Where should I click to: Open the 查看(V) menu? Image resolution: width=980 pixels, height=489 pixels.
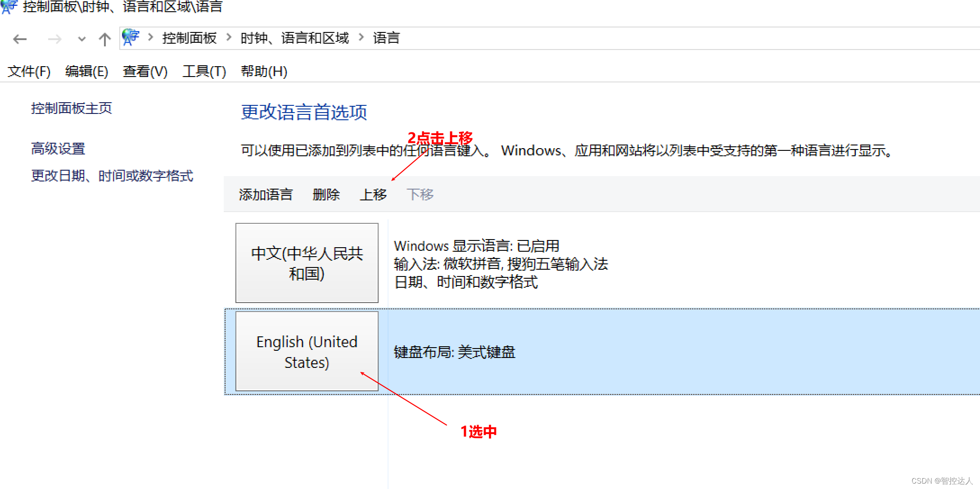point(145,71)
